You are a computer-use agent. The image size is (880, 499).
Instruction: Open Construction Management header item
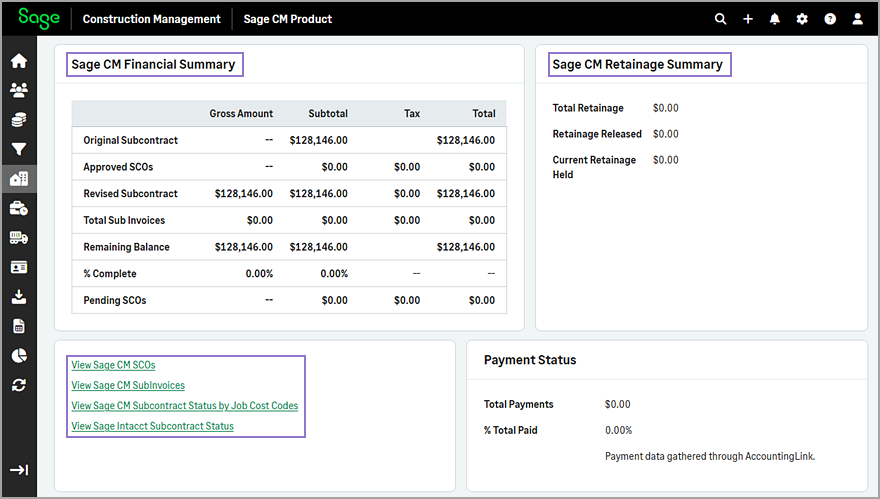(x=152, y=19)
